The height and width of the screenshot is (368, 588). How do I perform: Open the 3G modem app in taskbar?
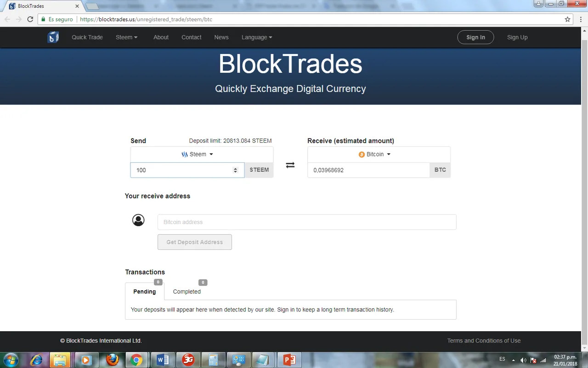[188, 360]
